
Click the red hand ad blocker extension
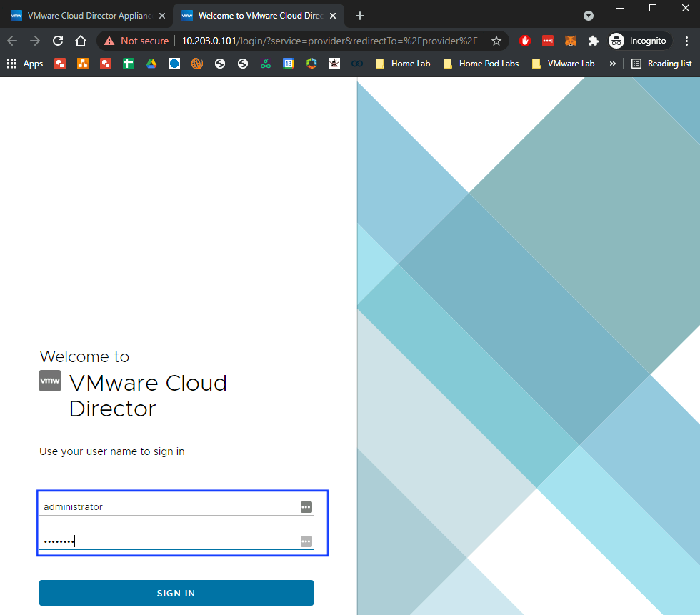click(525, 41)
